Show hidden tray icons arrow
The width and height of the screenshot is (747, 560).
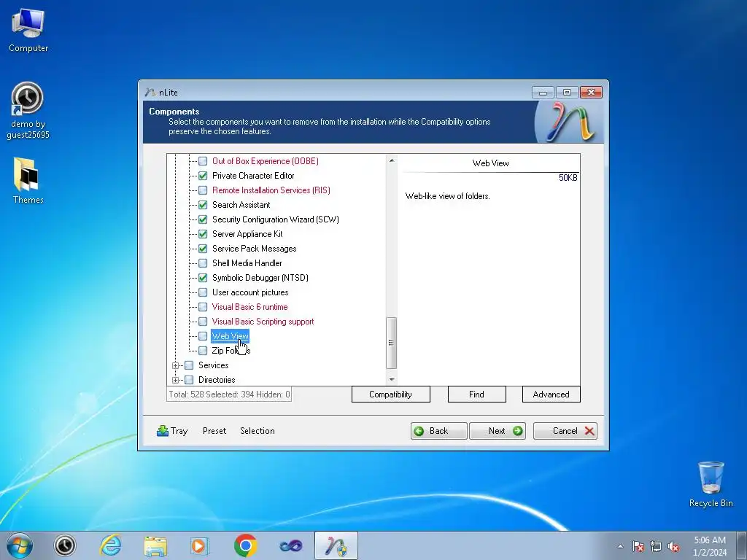(x=620, y=546)
